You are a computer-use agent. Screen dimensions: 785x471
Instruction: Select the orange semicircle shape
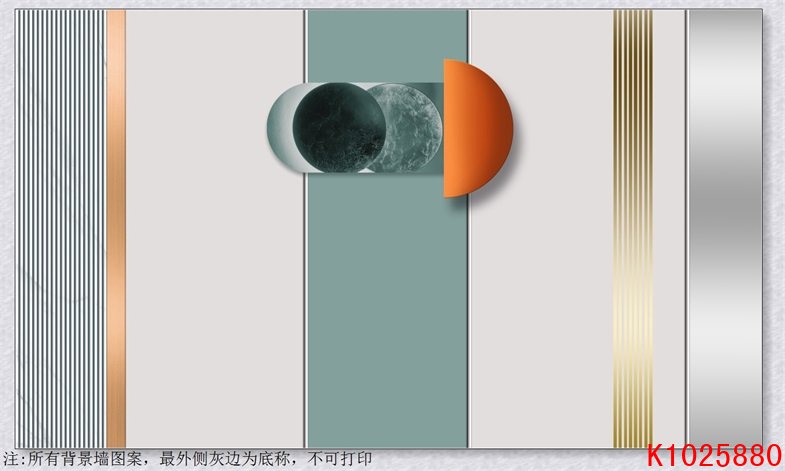point(478,128)
